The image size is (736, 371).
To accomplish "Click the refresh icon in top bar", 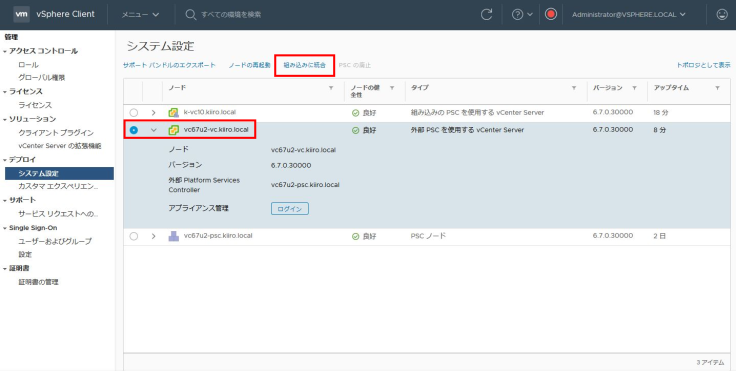I will click(486, 15).
